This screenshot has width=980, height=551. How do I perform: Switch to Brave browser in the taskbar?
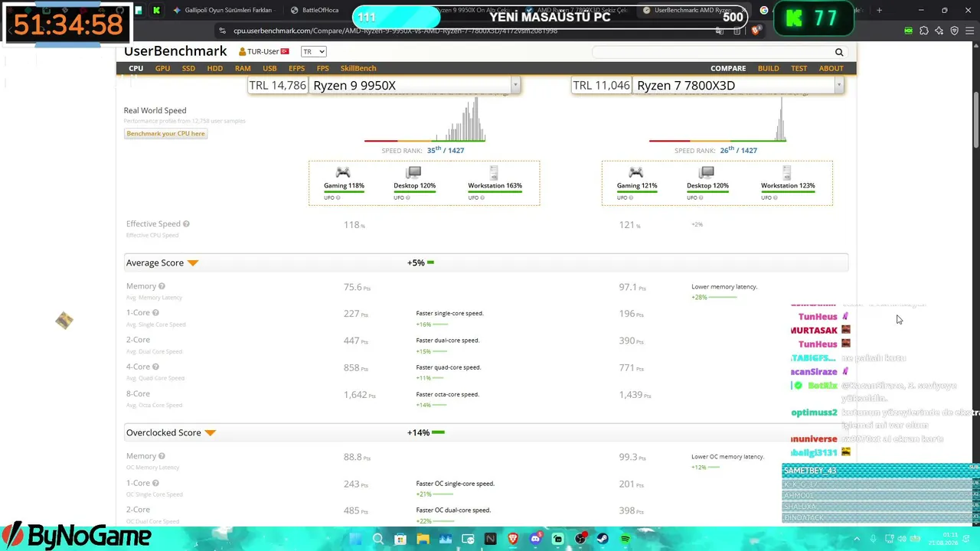coord(513,539)
